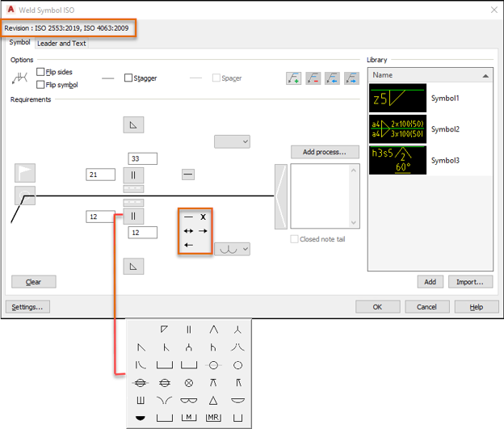This screenshot has width=504, height=429.
Task: Choose the dash option in the small popup
Action: point(188,217)
